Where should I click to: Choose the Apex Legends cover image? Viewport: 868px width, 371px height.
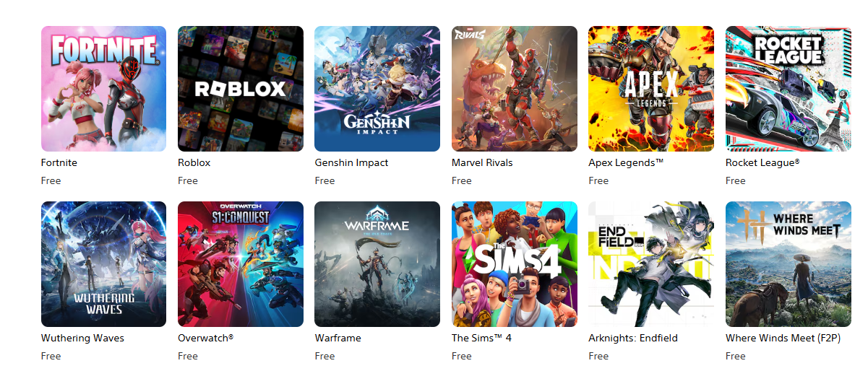click(651, 89)
